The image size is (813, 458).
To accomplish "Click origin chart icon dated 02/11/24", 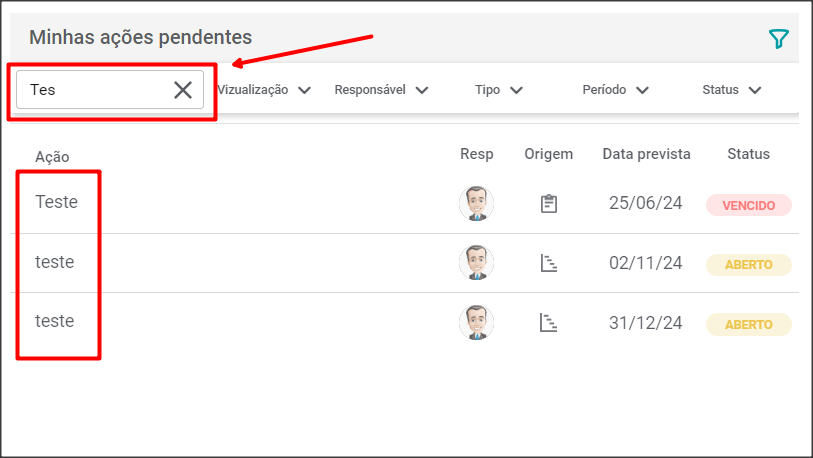I will coord(548,264).
